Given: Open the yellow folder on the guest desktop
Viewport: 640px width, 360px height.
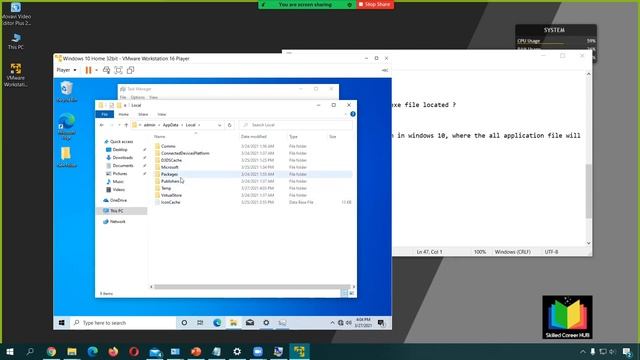Looking at the screenshot, I should click(67, 157).
